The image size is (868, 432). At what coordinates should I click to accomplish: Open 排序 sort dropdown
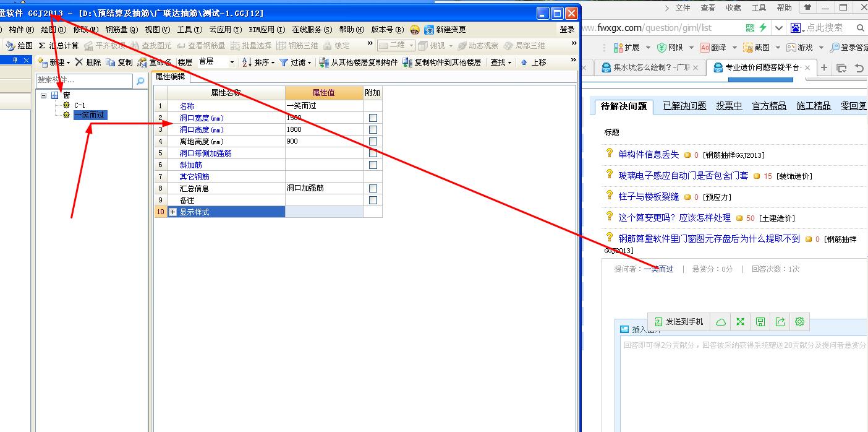coord(258,62)
